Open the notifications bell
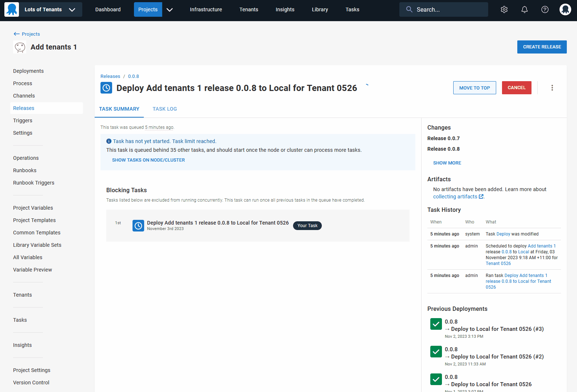577x392 pixels. pos(524,9)
